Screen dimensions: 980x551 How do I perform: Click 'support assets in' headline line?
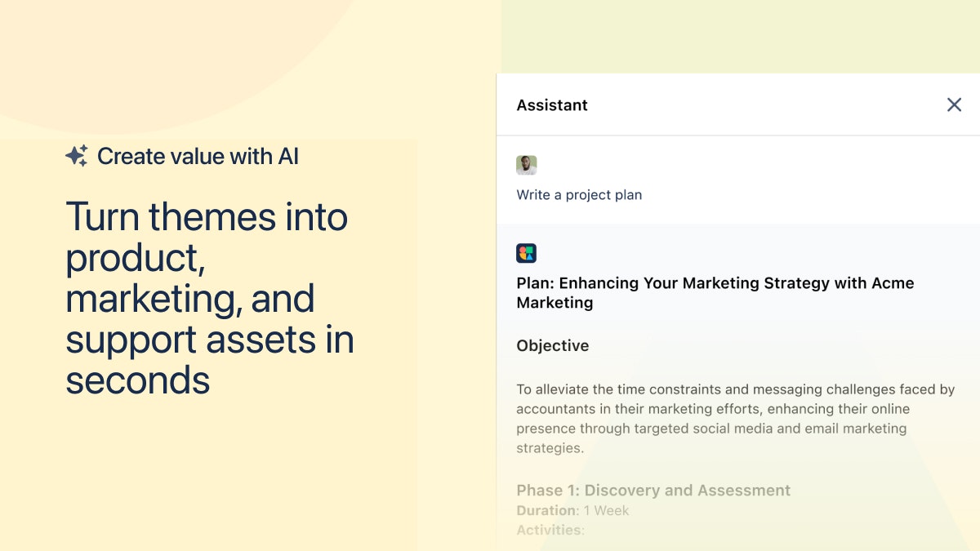(x=210, y=340)
